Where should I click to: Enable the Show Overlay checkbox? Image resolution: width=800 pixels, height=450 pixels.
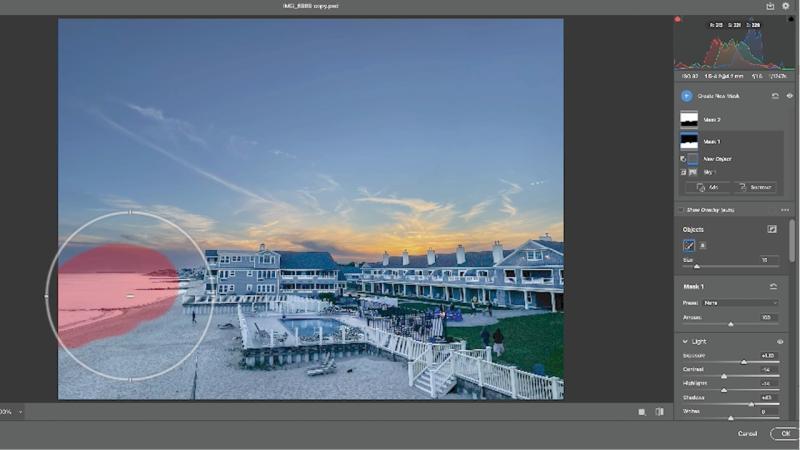click(682, 210)
